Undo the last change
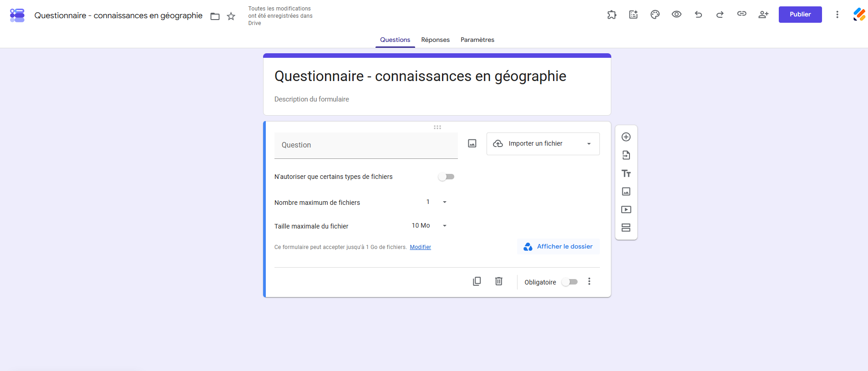The image size is (868, 371). pos(698,15)
